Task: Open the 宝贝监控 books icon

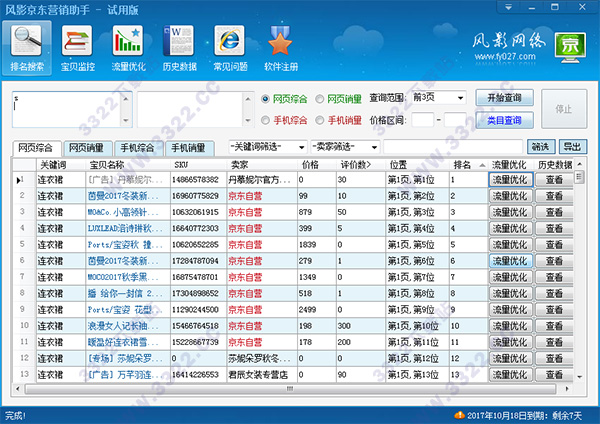Action: pos(77,48)
